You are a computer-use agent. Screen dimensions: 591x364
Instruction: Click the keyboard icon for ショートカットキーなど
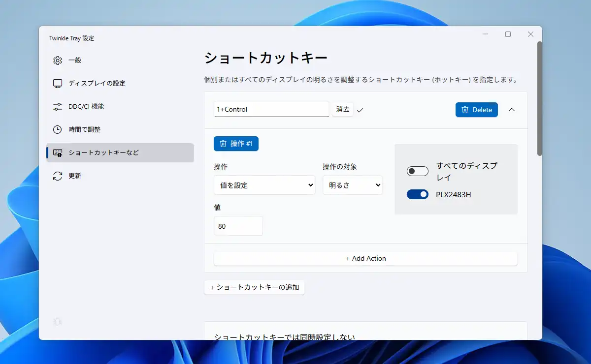[x=58, y=153]
